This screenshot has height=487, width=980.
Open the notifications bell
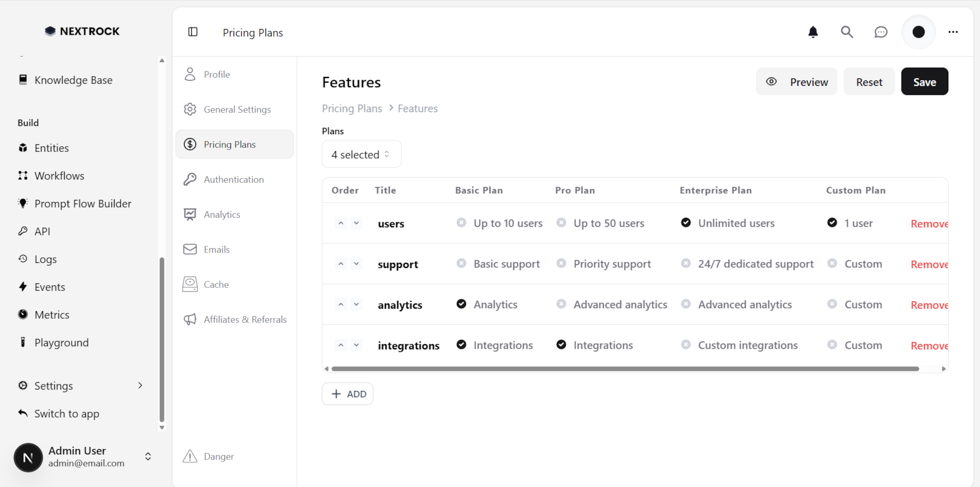point(813,32)
